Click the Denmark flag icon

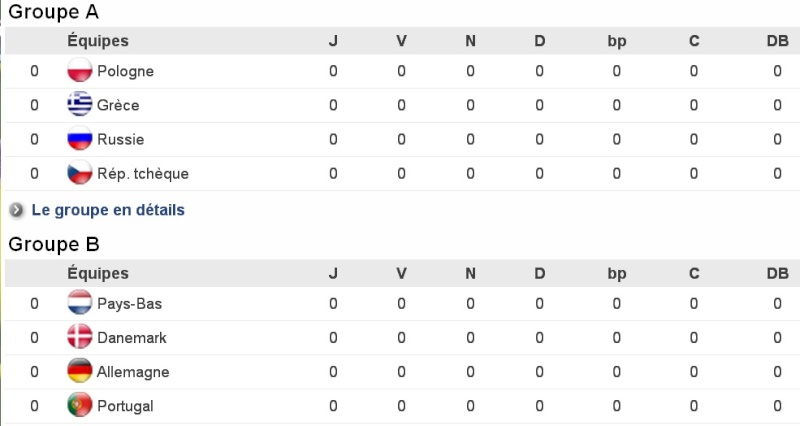[80, 337]
